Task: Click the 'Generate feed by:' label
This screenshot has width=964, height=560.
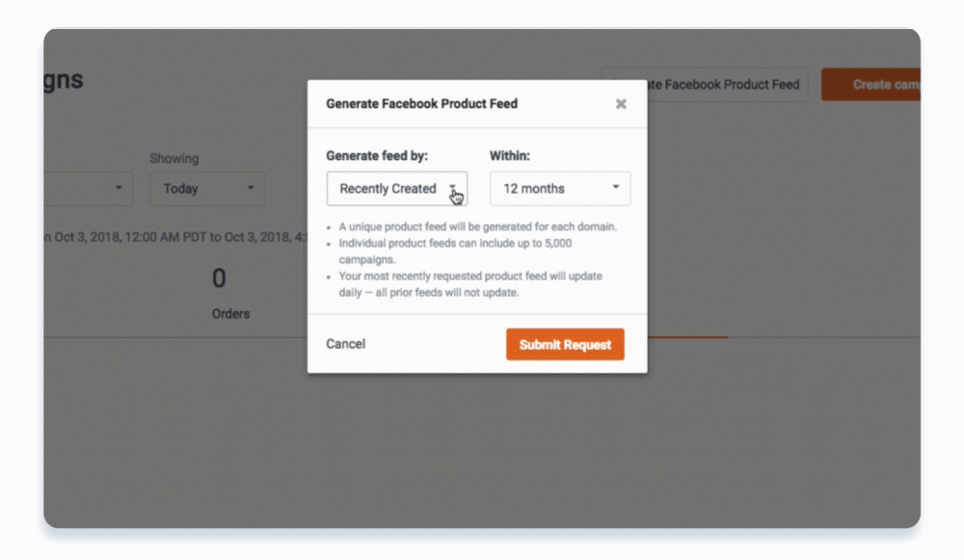Action: tap(377, 156)
